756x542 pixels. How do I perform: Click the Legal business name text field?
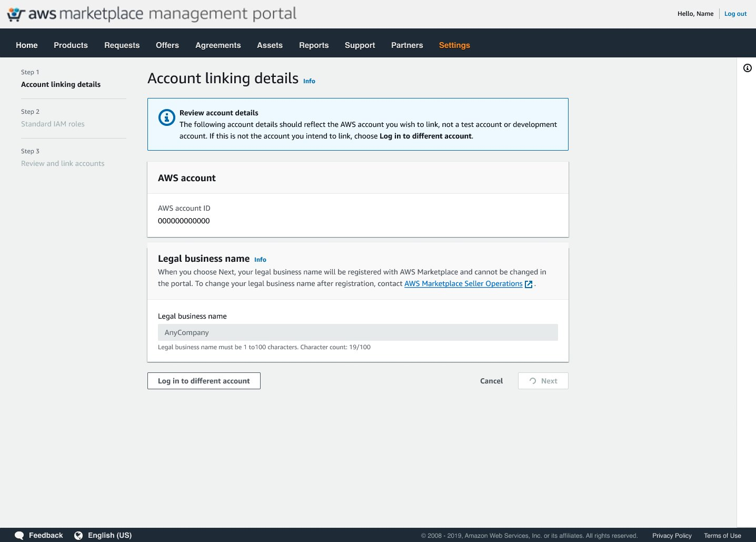pos(357,332)
